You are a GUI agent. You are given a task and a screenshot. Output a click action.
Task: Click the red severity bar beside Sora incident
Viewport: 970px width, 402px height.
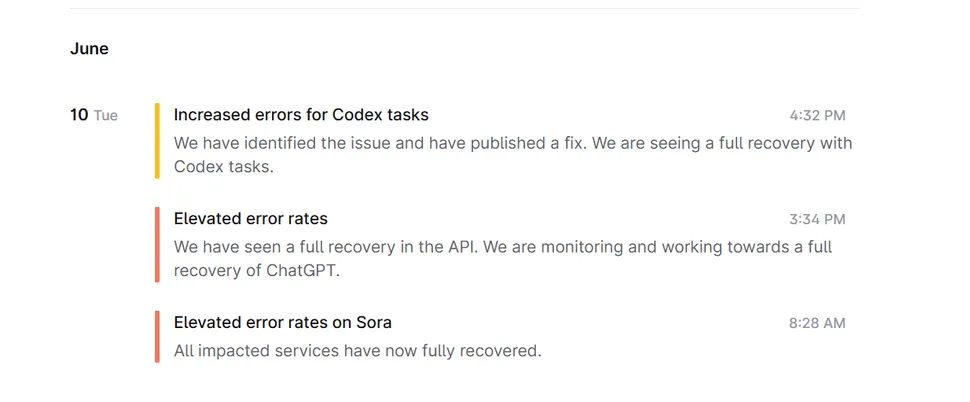point(157,337)
